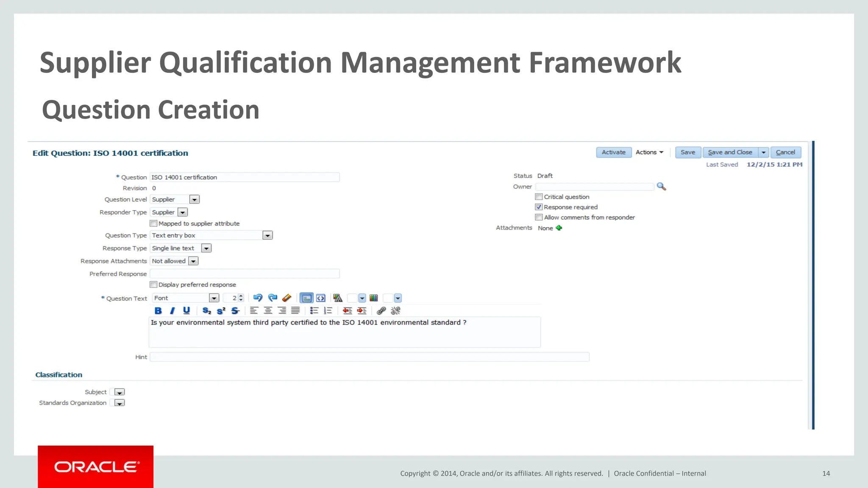Open the Response Attachments dropdown
This screenshot has width=868, height=488.
point(193,261)
